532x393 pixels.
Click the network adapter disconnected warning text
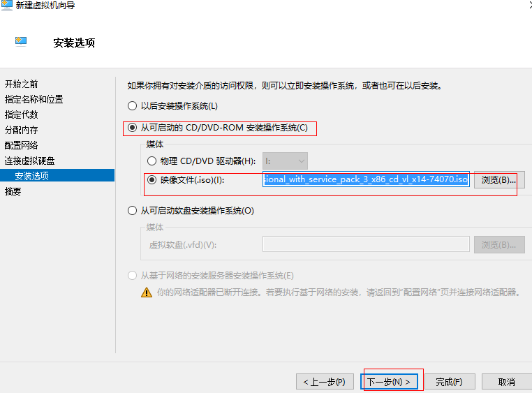tap(339, 292)
